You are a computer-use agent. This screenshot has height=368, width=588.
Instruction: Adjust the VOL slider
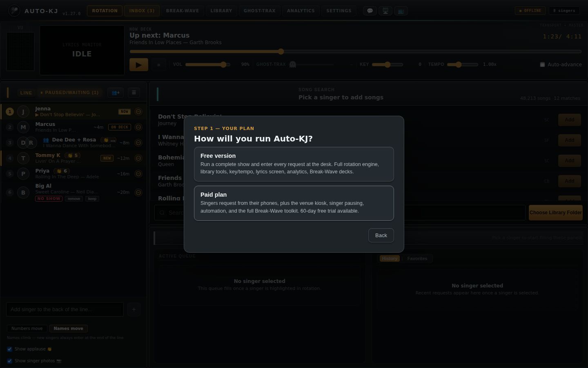208,65
